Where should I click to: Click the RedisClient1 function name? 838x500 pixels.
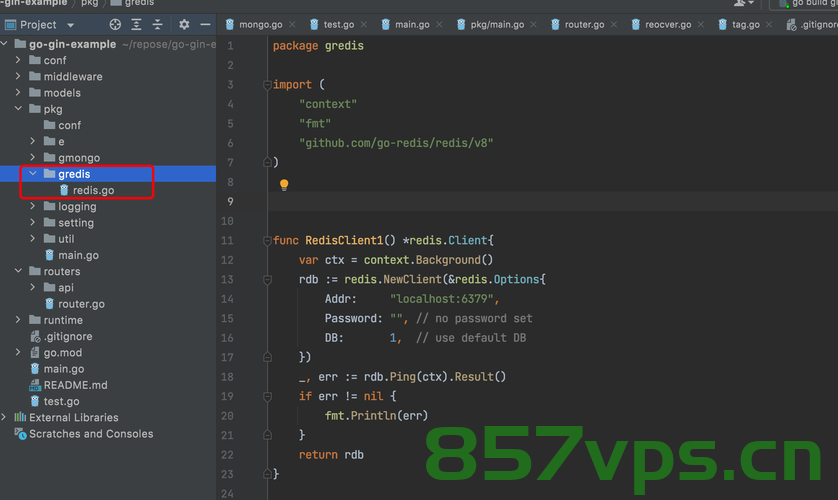point(344,240)
